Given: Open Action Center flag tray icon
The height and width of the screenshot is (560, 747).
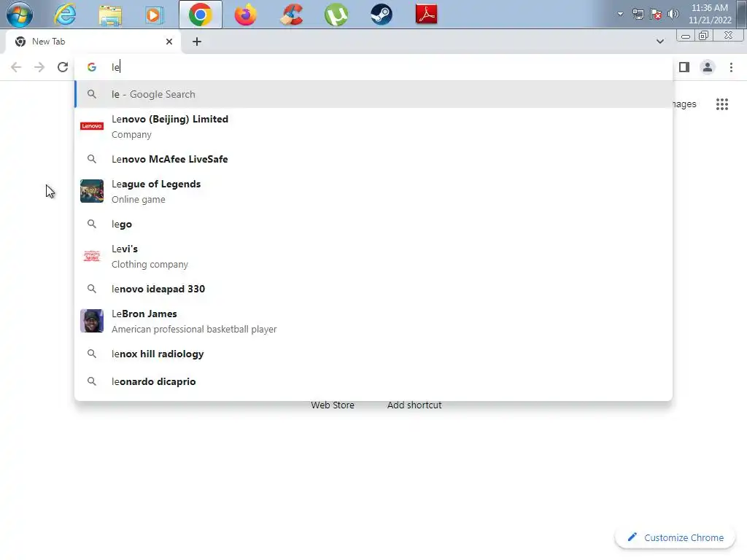Looking at the screenshot, I should point(656,15).
